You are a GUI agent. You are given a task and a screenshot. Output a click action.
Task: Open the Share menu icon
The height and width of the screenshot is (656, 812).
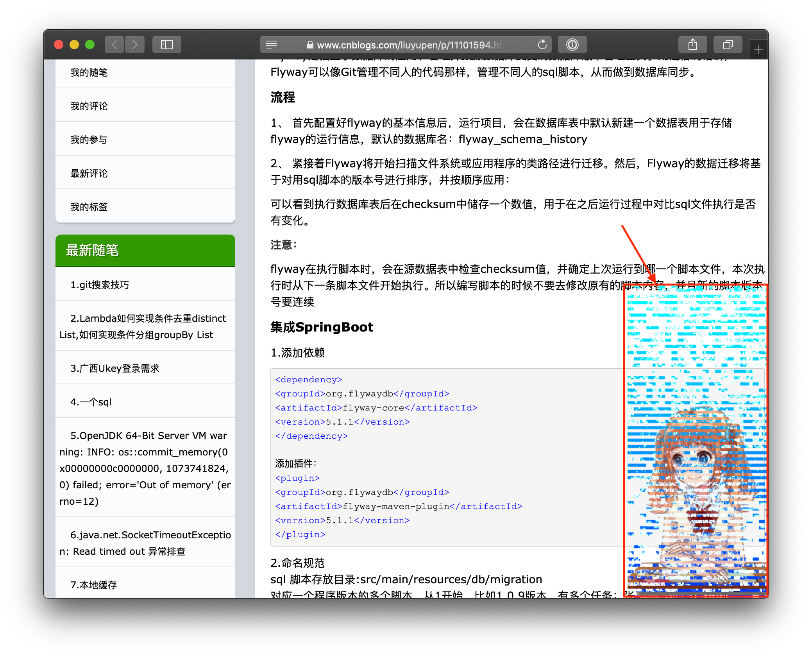pyautogui.click(x=692, y=45)
